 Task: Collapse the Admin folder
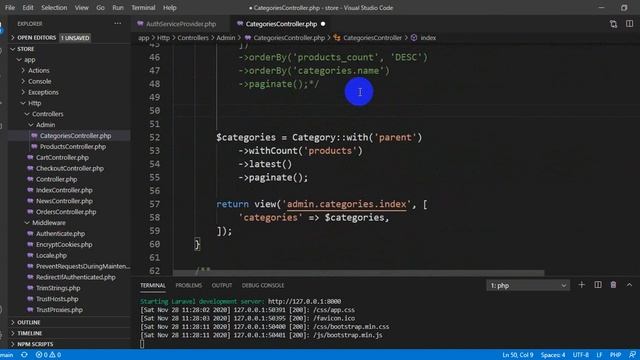coord(45,125)
